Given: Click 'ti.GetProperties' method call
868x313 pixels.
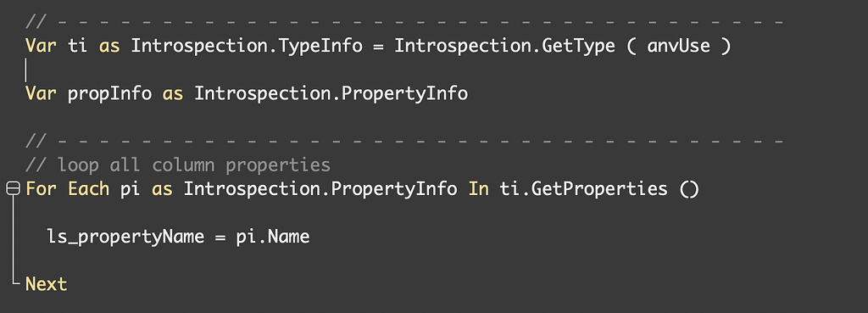Looking at the screenshot, I should point(583,189).
